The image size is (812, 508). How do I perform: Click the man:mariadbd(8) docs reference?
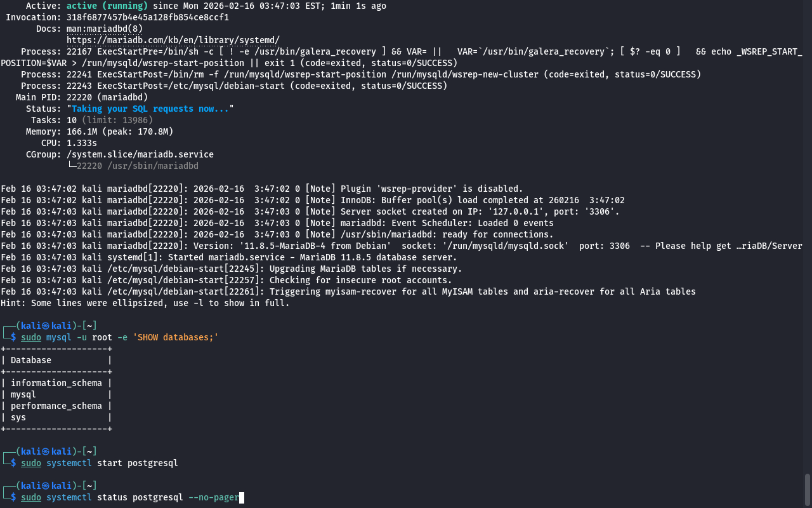click(105, 29)
